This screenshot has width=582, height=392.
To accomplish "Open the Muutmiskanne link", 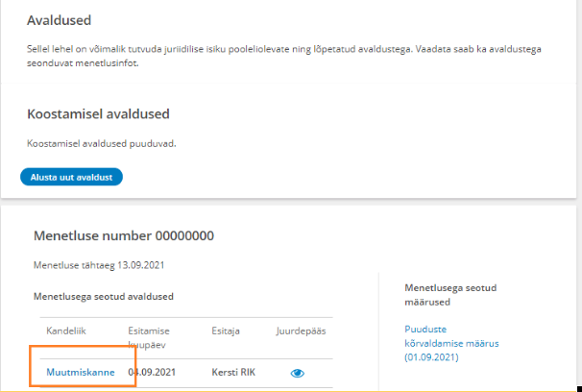I will [81, 372].
